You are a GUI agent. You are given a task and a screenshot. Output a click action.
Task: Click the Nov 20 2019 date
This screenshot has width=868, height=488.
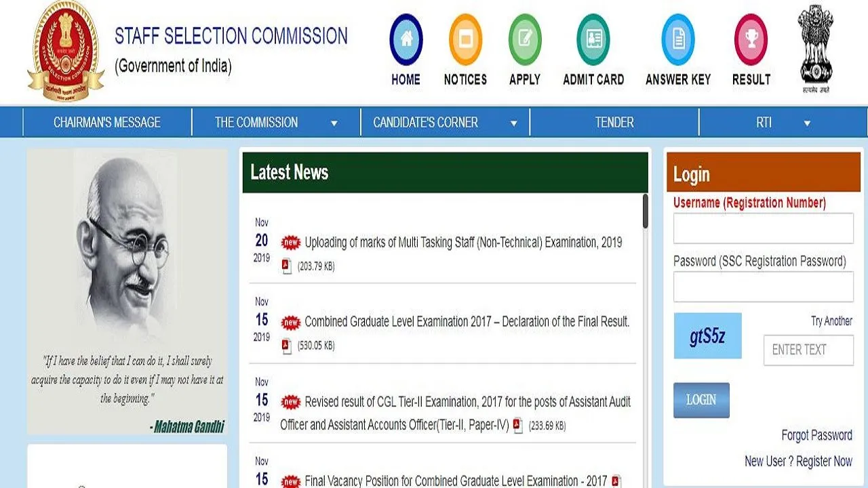[262, 241]
